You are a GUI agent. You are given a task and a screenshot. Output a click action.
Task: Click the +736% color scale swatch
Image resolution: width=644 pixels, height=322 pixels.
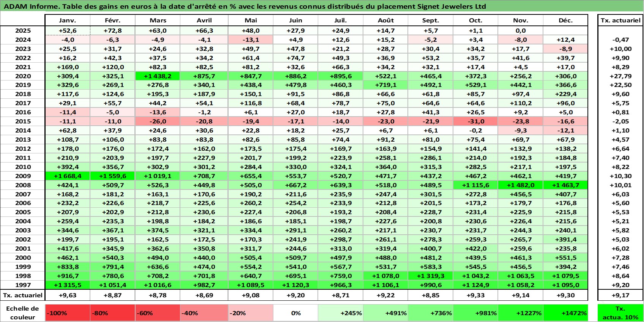click(x=431, y=313)
